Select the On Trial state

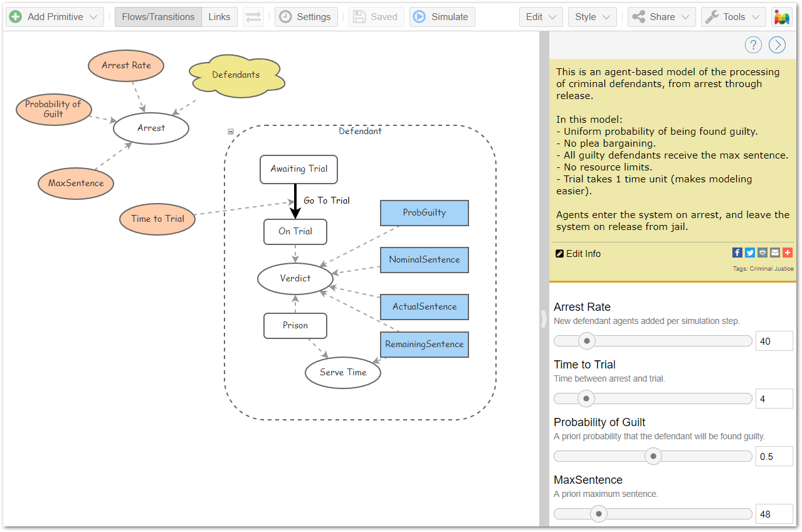click(295, 231)
